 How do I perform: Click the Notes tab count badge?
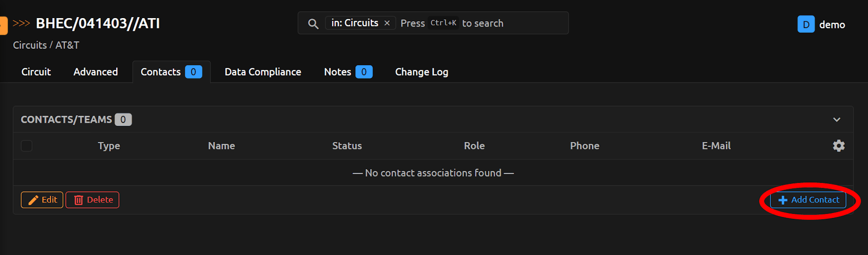(x=363, y=72)
